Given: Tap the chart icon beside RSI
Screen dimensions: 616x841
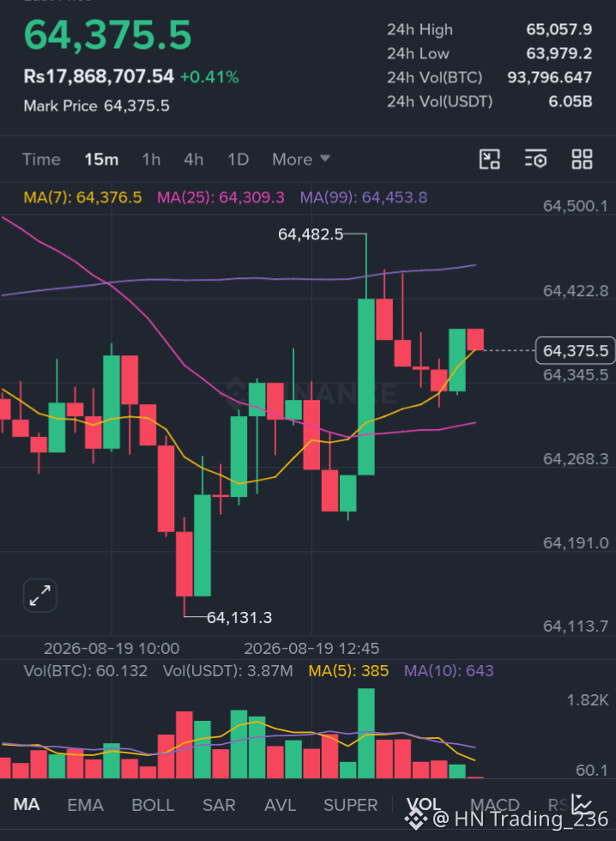Looking at the screenshot, I should 581,804.
